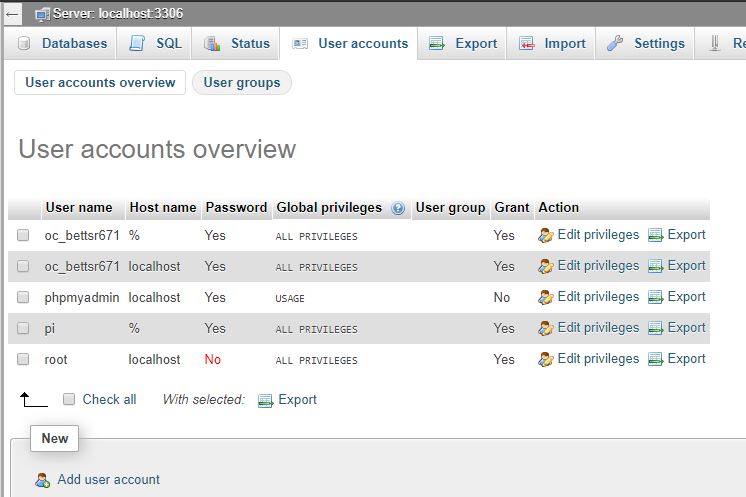Open the Databases tab
This screenshot has width=746, height=497.
click(x=60, y=43)
